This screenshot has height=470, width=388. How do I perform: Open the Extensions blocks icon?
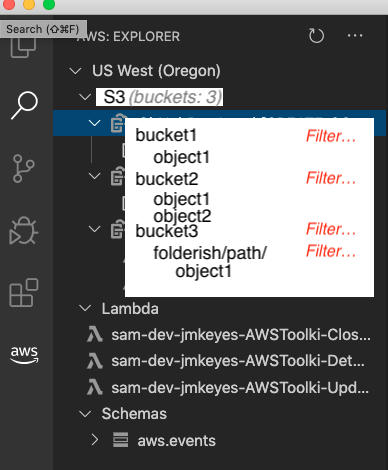tap(24, 293)
